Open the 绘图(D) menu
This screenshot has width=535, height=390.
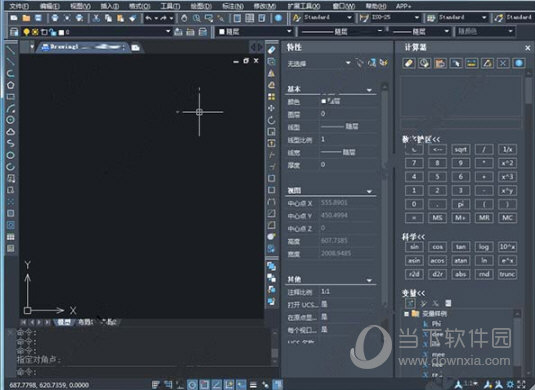201,6
